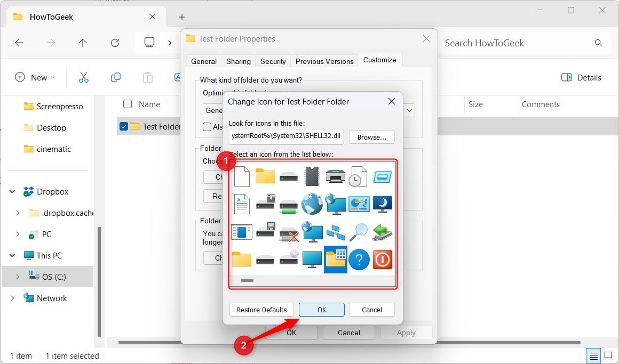Refresh the HowToGeek folder view
619x364 pixels.
pos(115,43)
